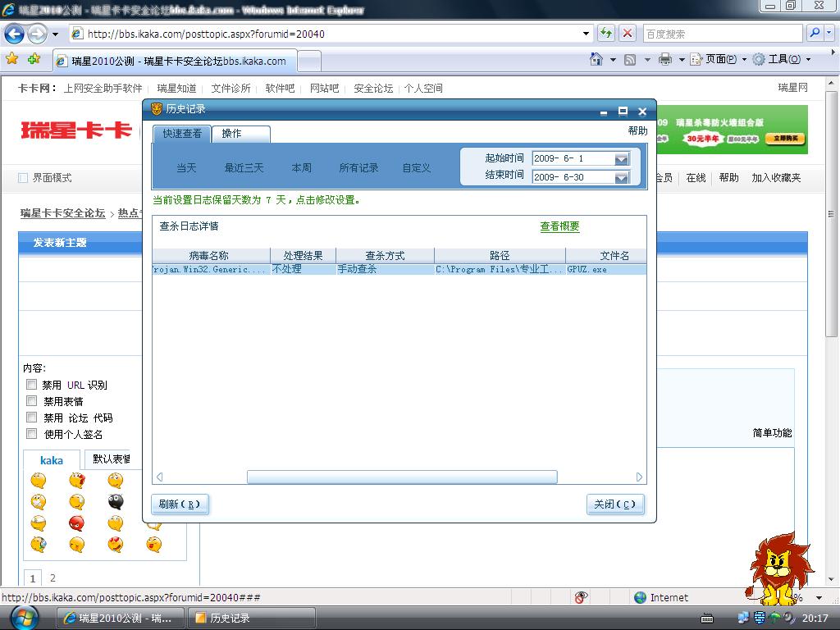840x630 pixels.
Task: Click the 所有记录 quick filter
Action: point(359,167)
